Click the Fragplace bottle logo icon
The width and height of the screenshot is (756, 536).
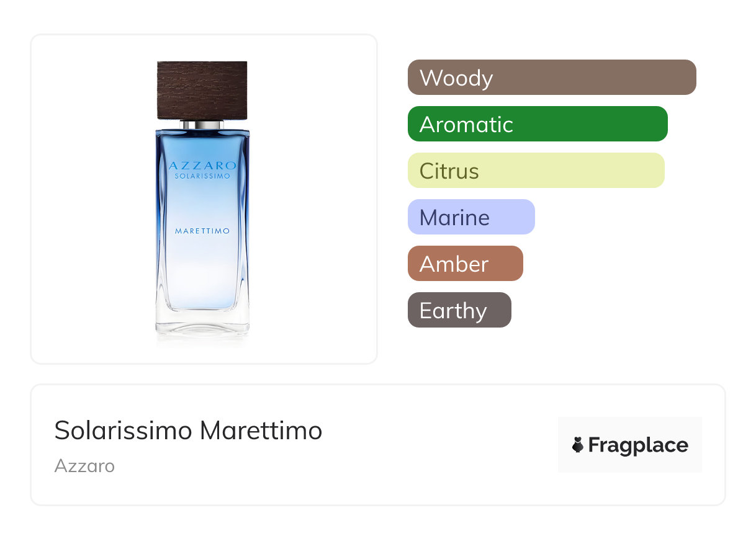point(578,445)
